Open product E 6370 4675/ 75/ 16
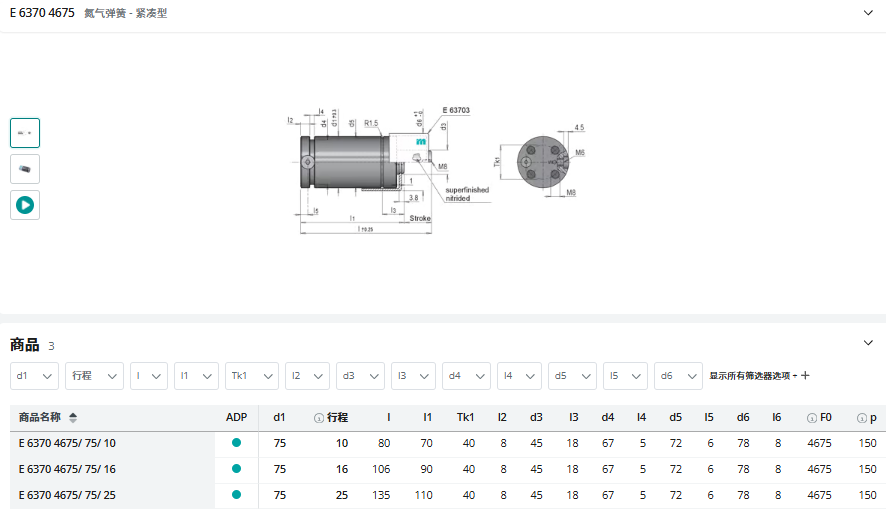Image resolution: width=886 pixels, height=509 pixels. (67, 469)
